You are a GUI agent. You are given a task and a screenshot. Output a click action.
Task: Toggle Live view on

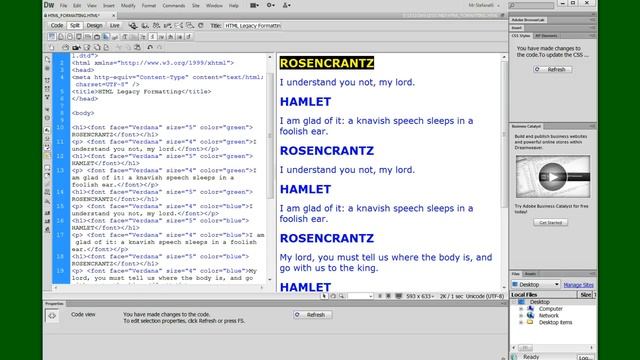(115, 25)
